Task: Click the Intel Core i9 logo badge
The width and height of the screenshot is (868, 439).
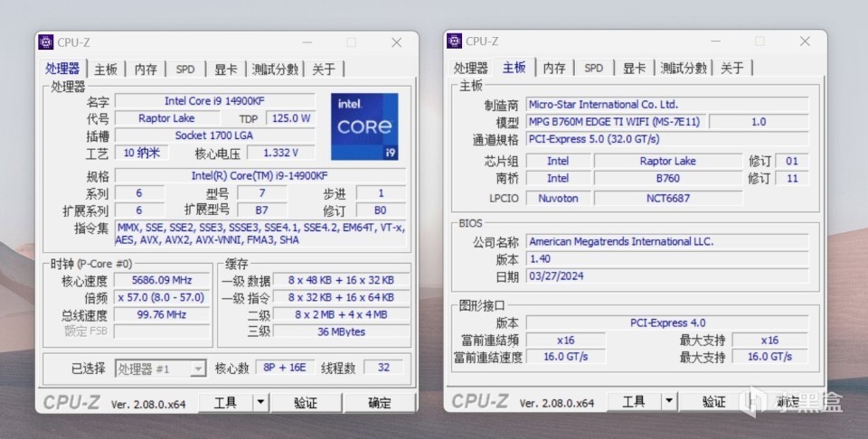Action: (364, 126)
